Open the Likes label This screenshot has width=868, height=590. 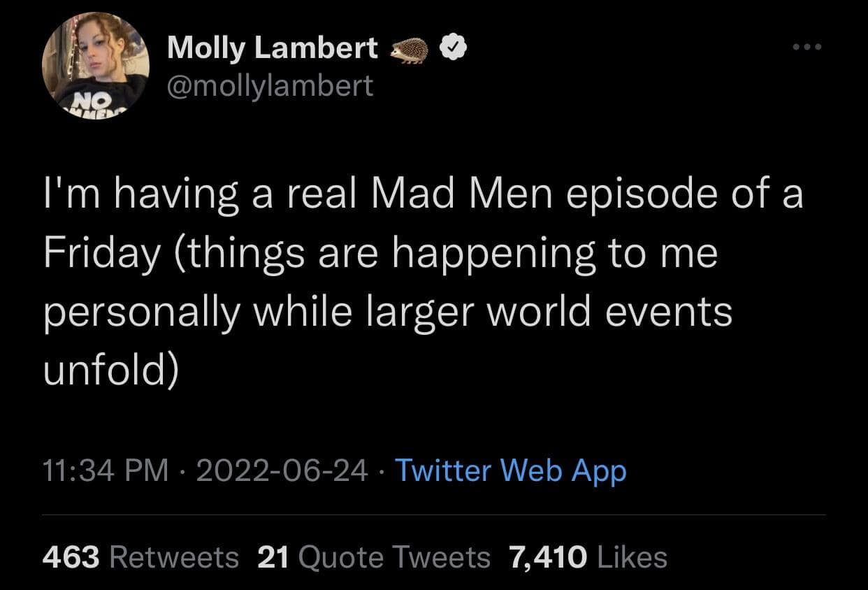[x=632, y=557]
